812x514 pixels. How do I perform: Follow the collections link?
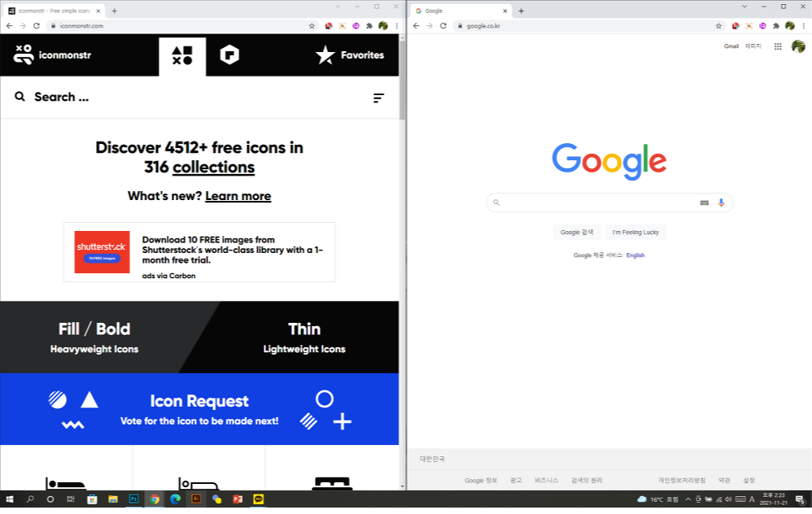(x=213, y=168)
